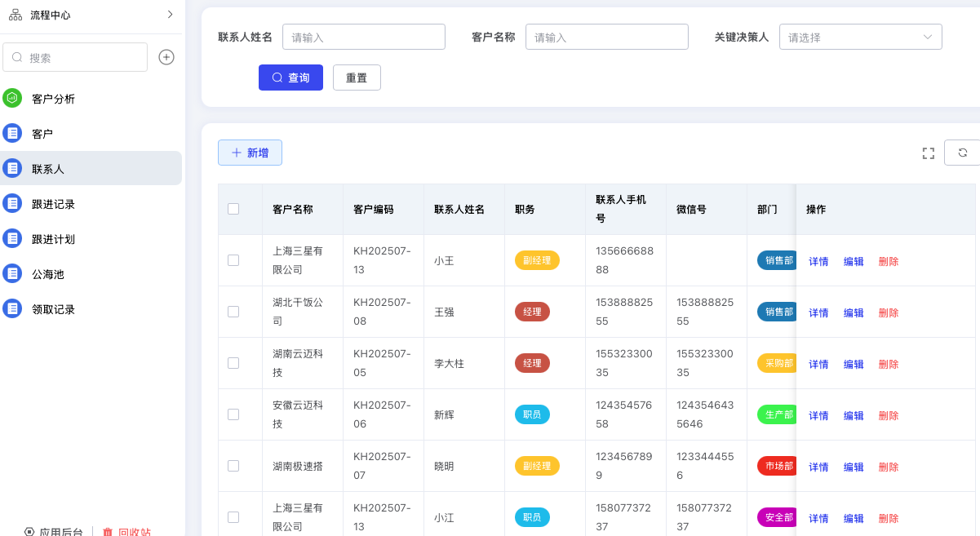Click the 副经理 tag in 小王 row
This screenshot has height=536, width=980.
point(537,260)
